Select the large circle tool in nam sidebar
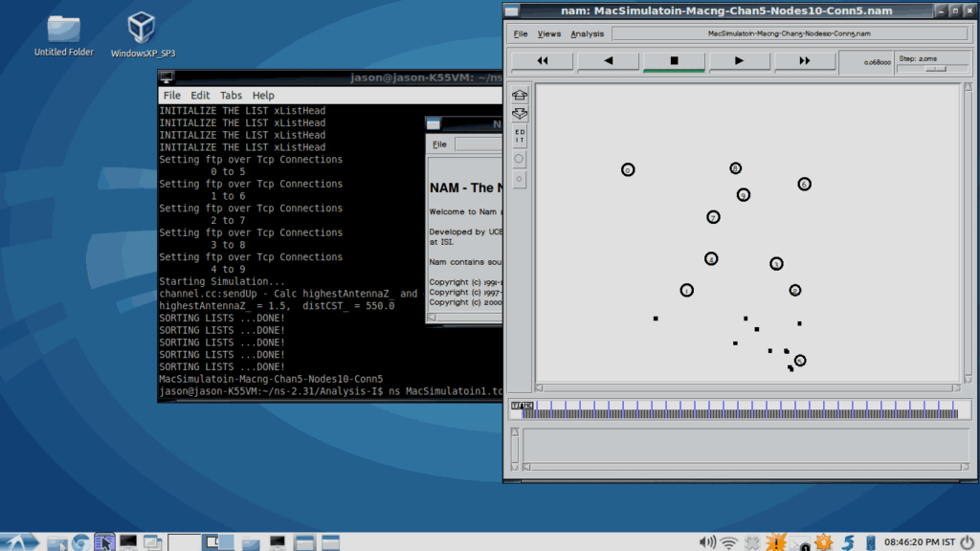Viewport: 980px width, 551px height. (x=519, y=159)
